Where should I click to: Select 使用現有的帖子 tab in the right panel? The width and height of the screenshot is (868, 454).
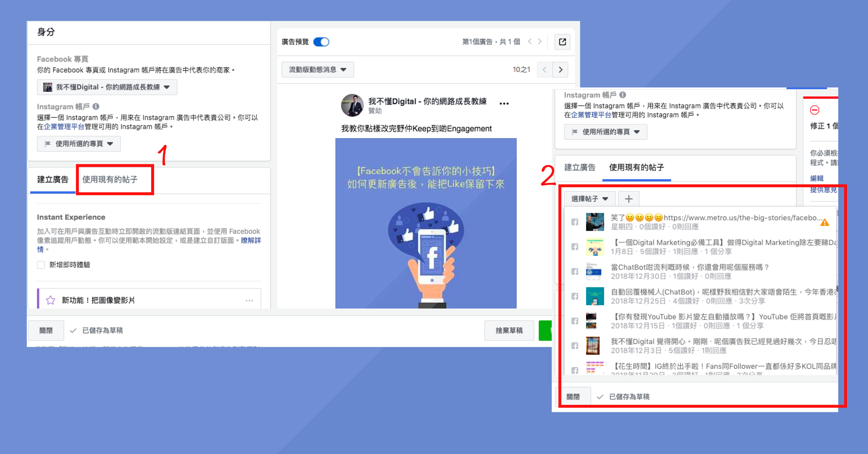637,167
